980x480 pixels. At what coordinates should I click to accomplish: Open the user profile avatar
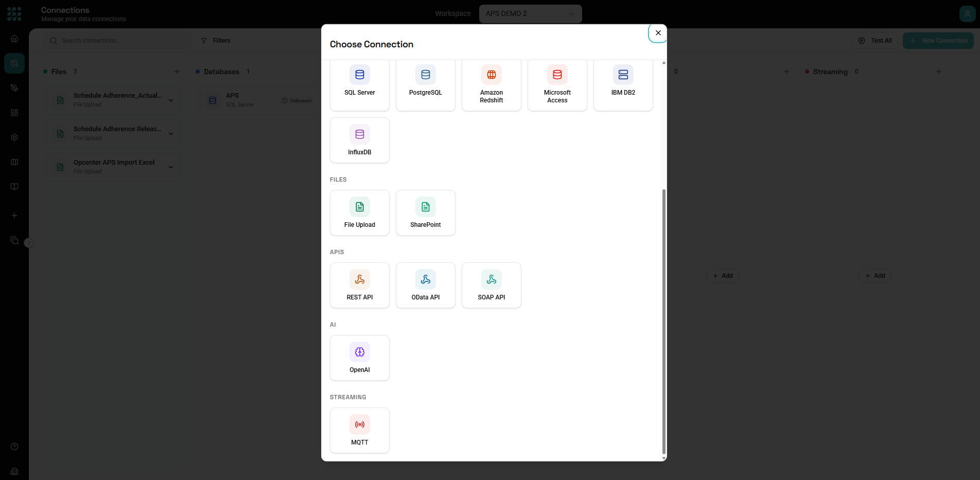967,14
